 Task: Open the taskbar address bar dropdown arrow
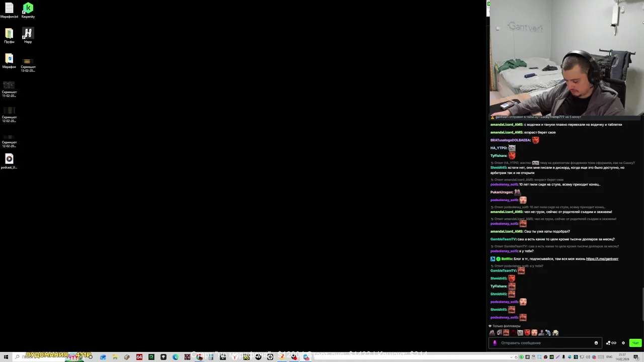click(x=511, y=357)
